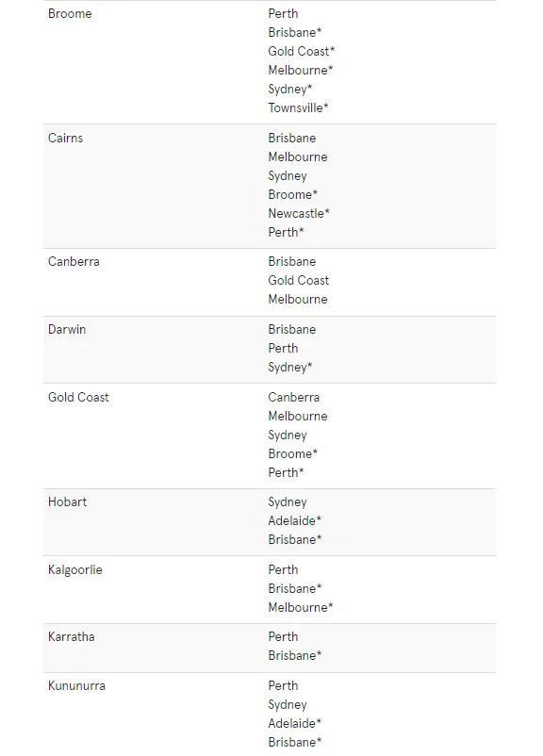Click the Canberra origin label

click(x=74, y=262)
